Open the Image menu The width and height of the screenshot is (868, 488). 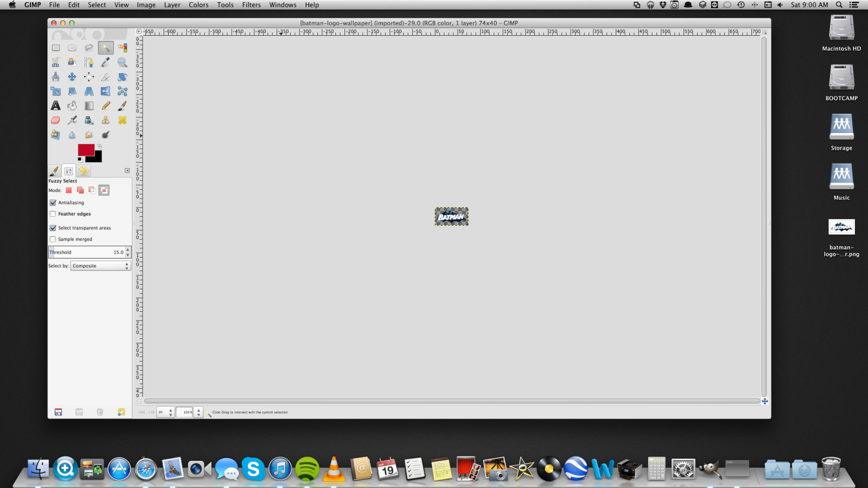click(x=146, y=5)
